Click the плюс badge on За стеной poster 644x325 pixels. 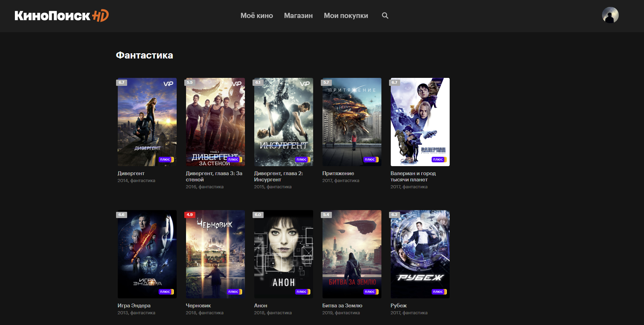(235, 160)
